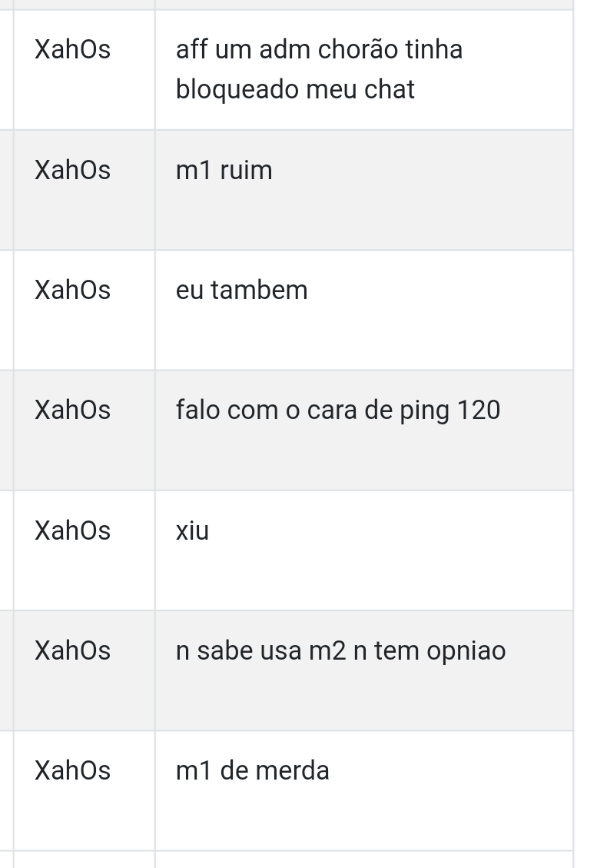Click the leftmost cell of the 'n sabe usa m2' row
597x868 pixels.
pos(6,670)
